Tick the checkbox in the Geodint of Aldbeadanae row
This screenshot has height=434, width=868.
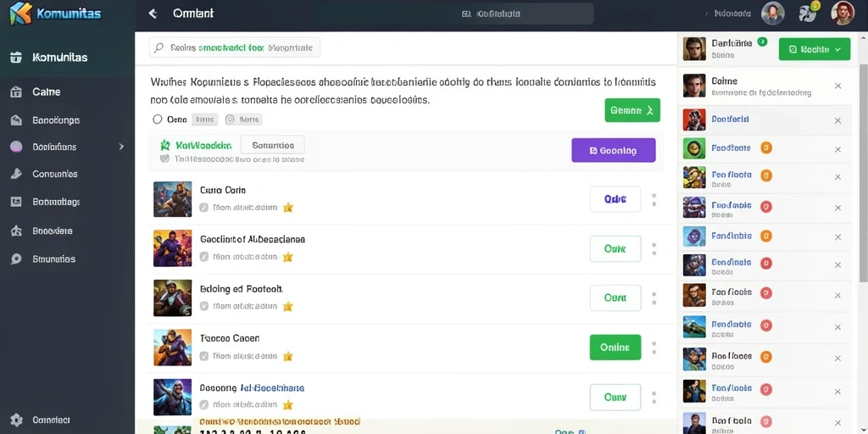[x=203, y=257]
